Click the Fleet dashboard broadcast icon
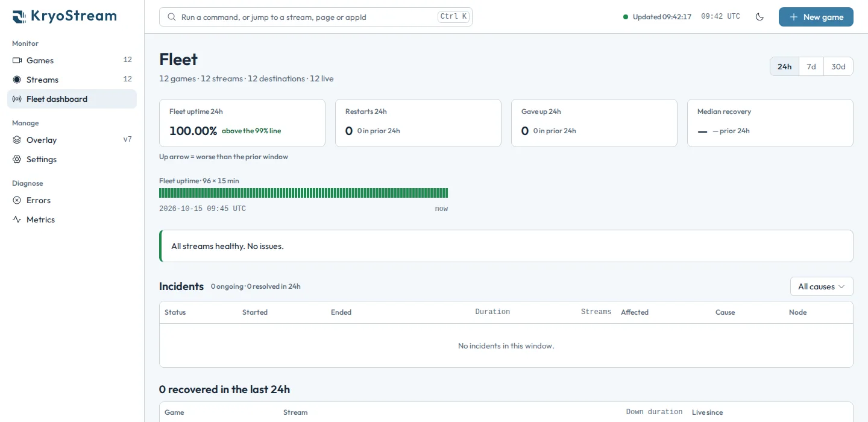The width and height of the screenshot is (868, 422). point(17,99)
